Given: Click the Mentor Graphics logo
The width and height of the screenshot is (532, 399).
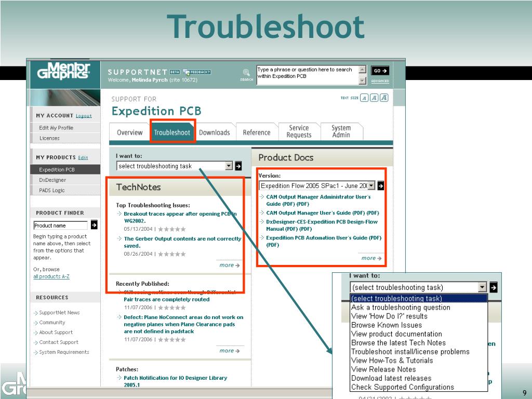Looking at the screenshot, I should (x=63, y=71).
